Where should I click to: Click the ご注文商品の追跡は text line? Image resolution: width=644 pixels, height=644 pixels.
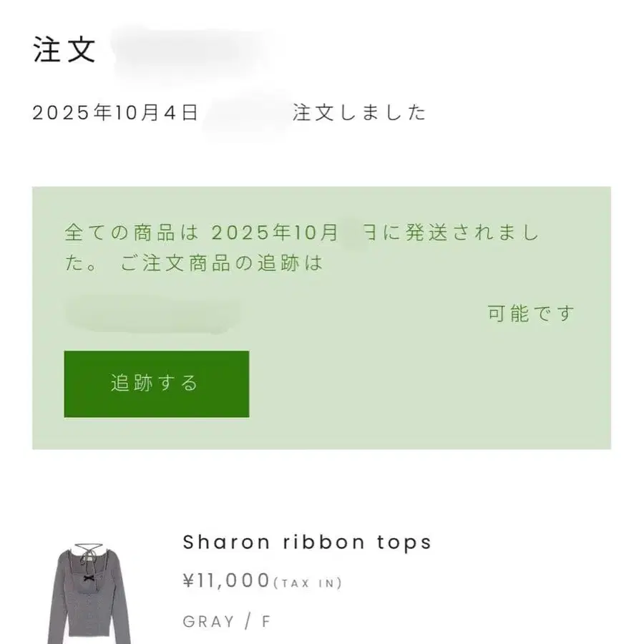coord(222,263)
